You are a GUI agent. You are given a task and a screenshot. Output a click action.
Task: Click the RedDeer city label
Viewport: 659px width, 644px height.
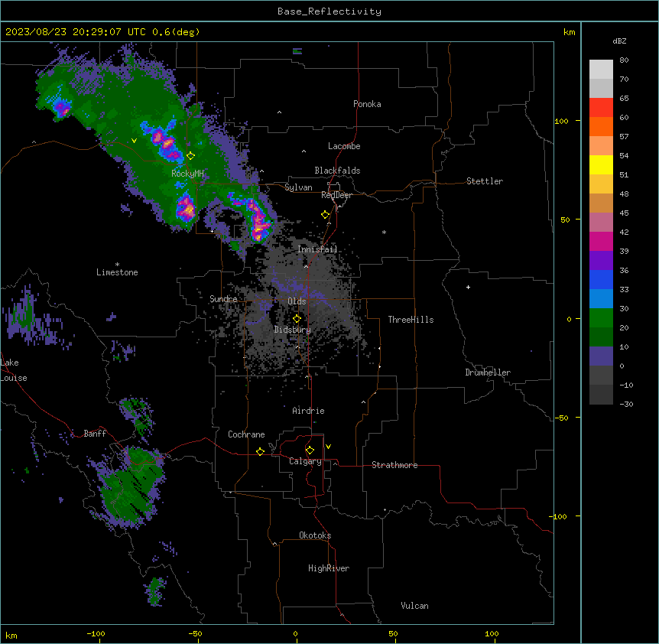pos(336,195)
